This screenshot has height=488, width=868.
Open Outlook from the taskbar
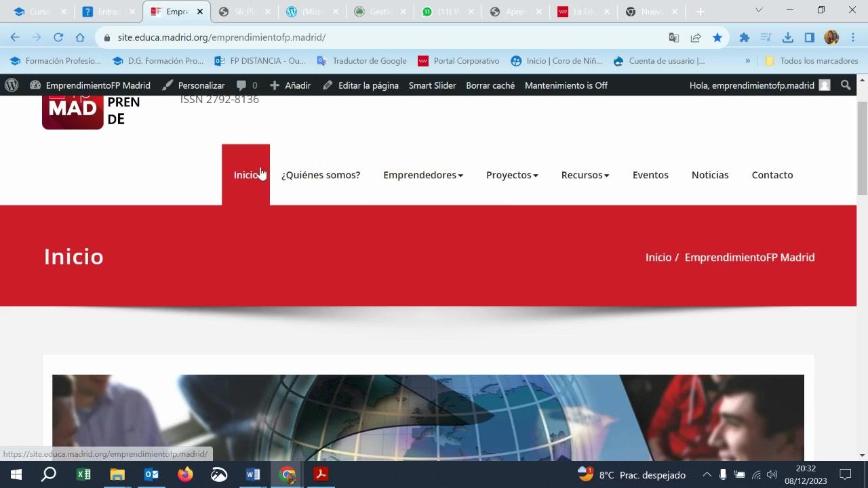[x=151, y=474]
